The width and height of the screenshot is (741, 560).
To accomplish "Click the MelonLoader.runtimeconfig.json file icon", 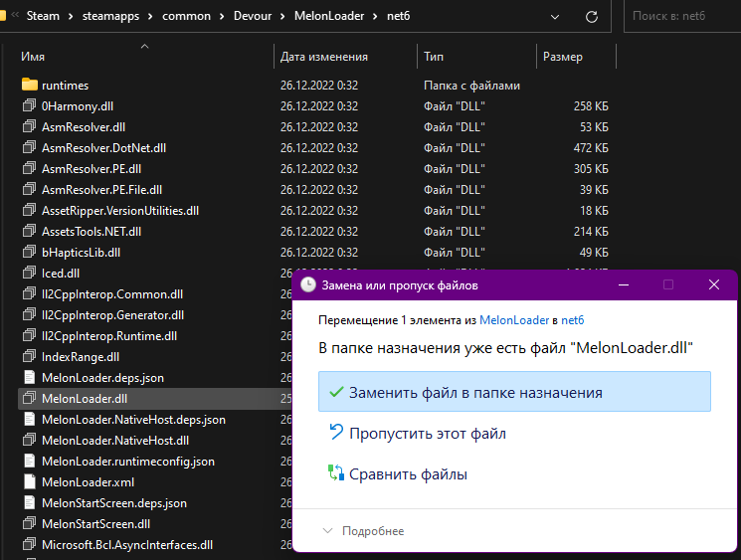I will tap(29, 461).
